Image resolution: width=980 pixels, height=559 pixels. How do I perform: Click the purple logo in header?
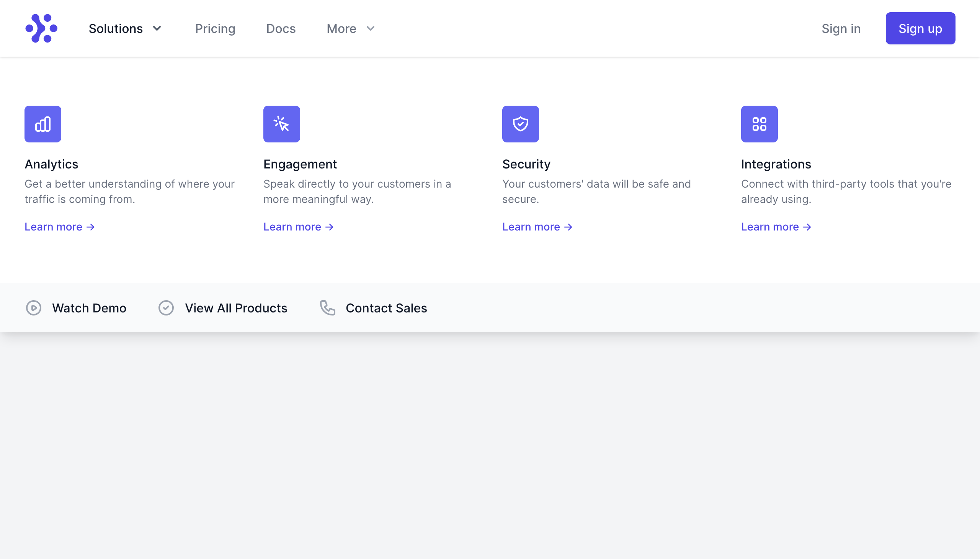[x=41, y=28]
